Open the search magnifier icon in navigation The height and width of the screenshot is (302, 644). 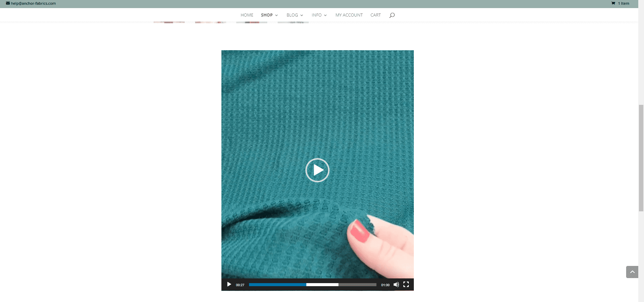click(x=392, y=15)
